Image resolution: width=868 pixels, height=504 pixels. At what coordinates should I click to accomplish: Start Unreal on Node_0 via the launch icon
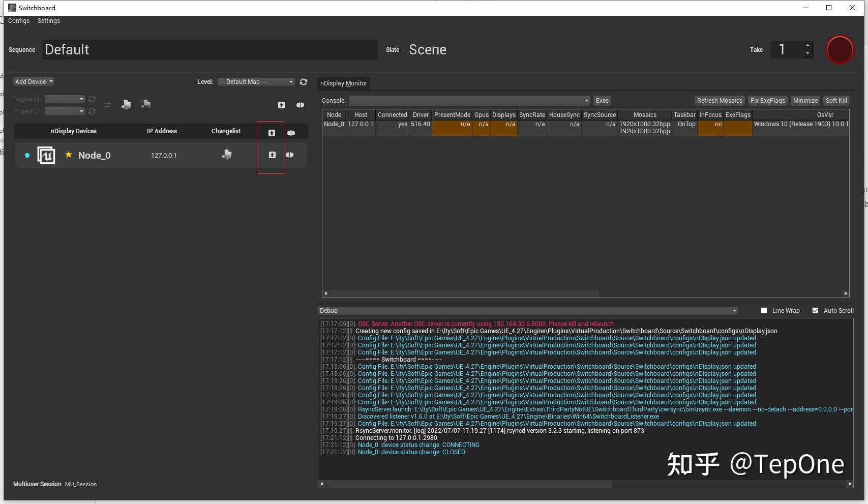coord(272,155)
